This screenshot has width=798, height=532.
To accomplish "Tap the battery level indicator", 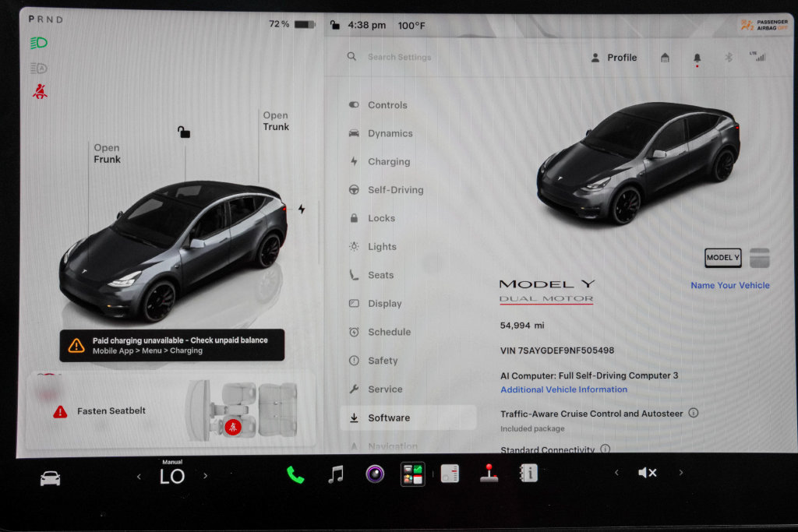I will tap(292, 24).
